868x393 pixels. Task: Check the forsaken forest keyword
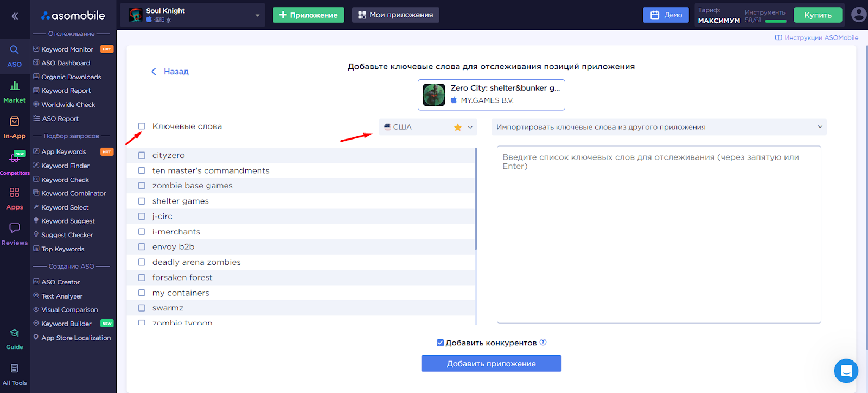click(x=142, y=277)
